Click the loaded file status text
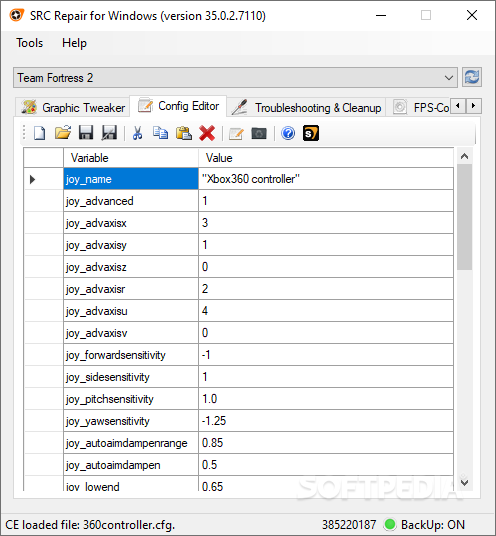The height and width of the screenshot is (536, 496). click(x=90, y=524)
